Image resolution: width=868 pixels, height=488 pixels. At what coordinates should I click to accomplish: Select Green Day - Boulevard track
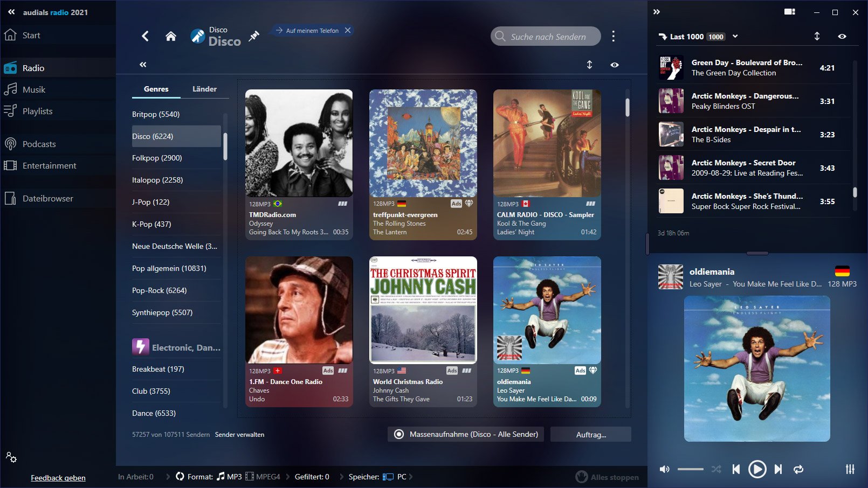(753, 68)
